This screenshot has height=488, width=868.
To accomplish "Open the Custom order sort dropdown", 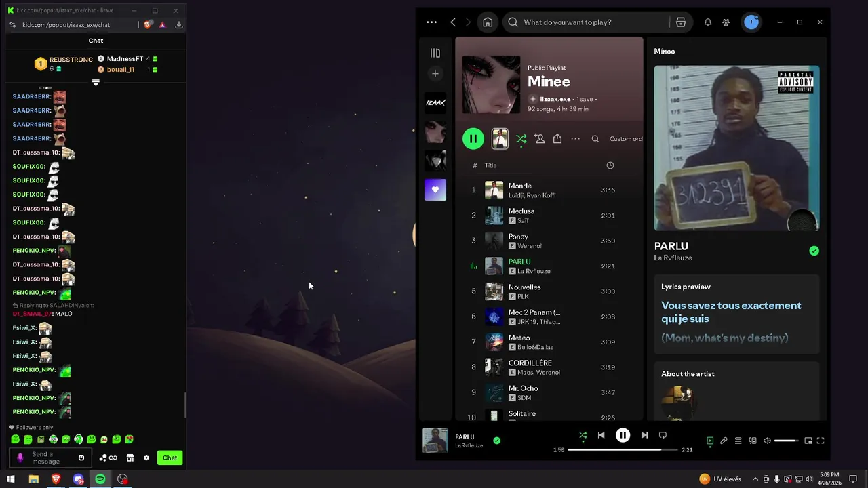I will (626, 139).
